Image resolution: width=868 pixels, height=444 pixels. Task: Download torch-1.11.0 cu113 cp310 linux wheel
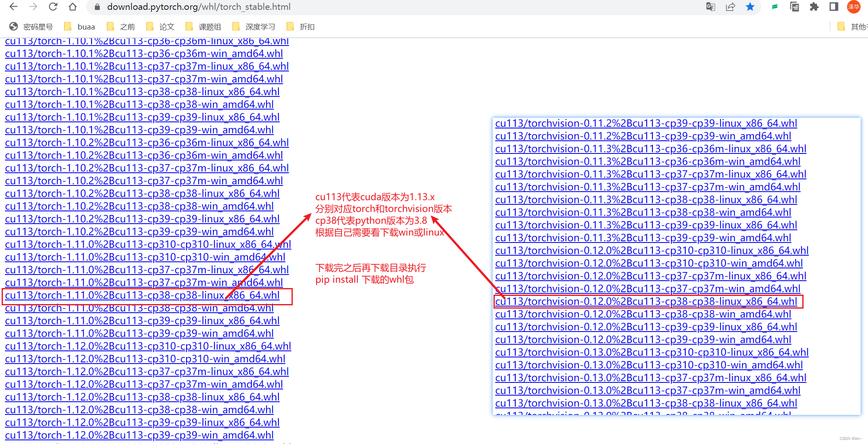(x=148, y=245)
